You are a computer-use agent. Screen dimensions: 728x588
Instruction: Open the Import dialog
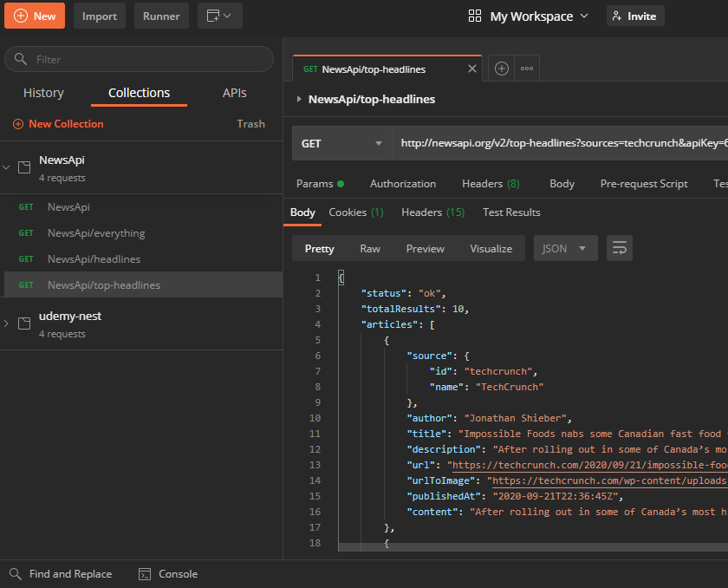100,16
